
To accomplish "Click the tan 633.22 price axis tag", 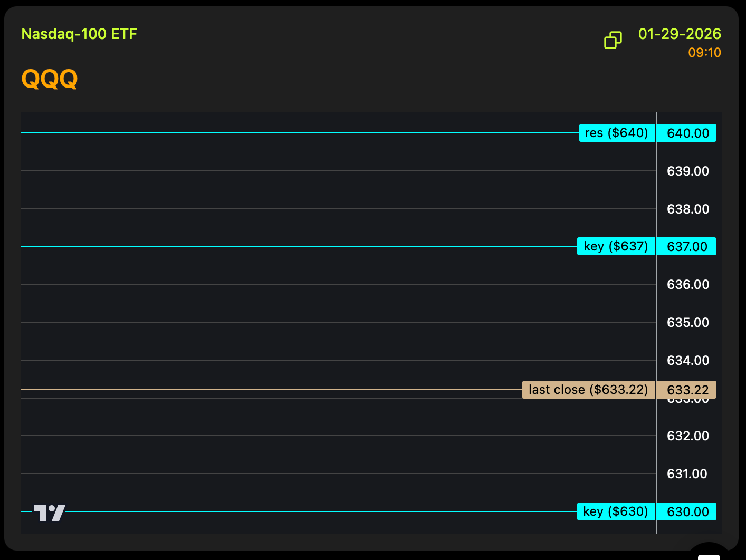I will (x=687, y=390).
